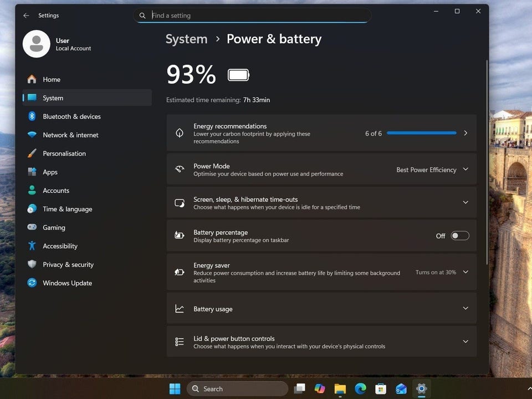This screenshot has width=532, height=399.
Task: Click the Privacy & security shield icon
Action: [x=32, y=264]
